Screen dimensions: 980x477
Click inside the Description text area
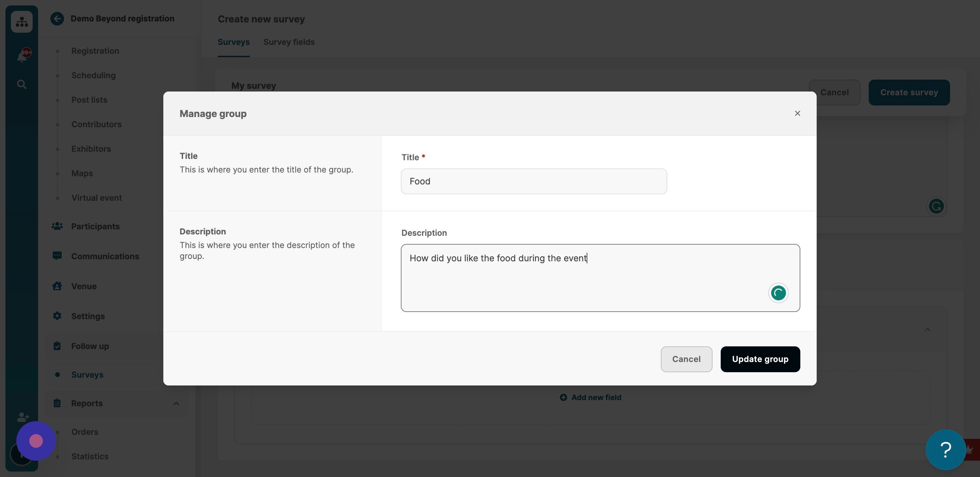click(600, 278)
